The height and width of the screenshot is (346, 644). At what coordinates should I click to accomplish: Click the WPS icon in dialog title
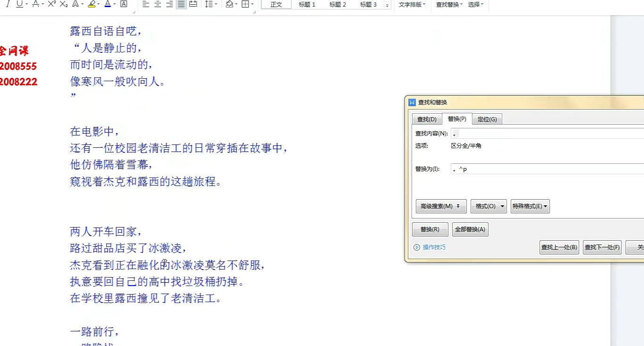tap(412, 102)
